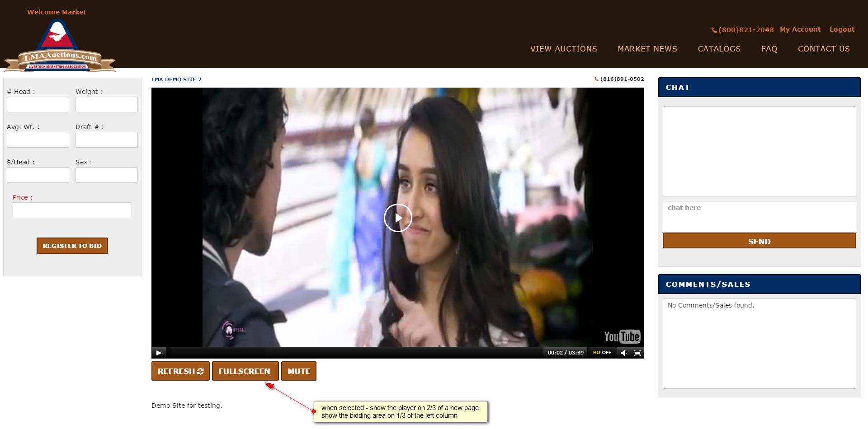Focus the Avg. Wt. input field

tap(38, 140)
